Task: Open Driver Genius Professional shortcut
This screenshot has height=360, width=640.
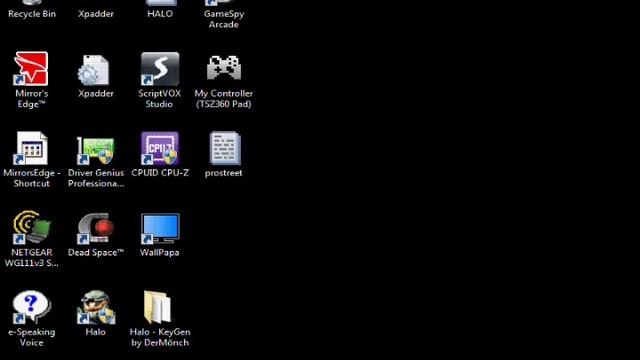Action: [x=96, y=150]
